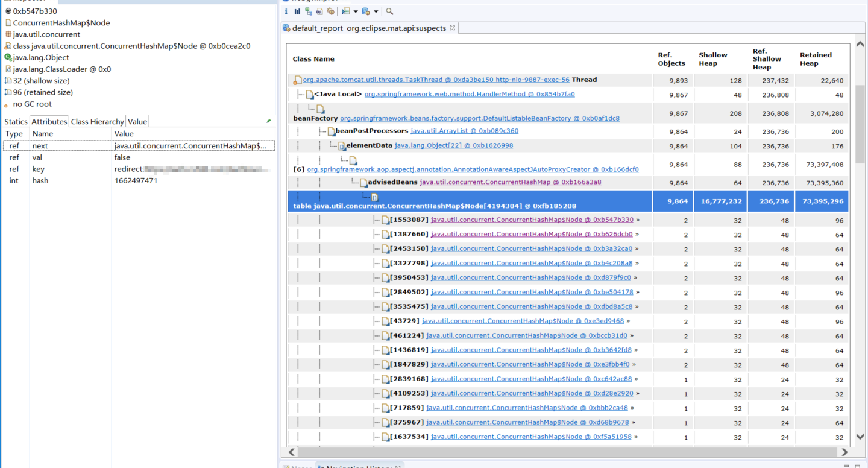
Task: Open the Thread Overview gear icon
Action: [x=330, y=11]
